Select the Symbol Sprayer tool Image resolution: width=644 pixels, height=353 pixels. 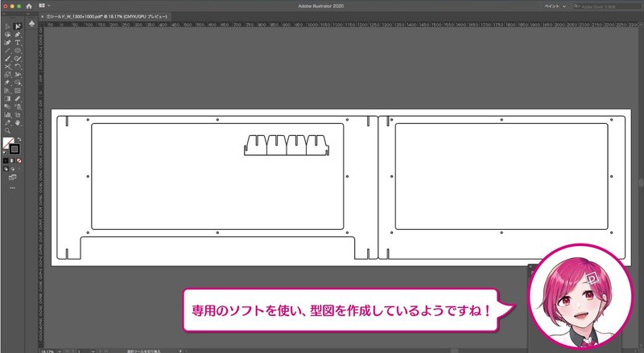(18, 107)
